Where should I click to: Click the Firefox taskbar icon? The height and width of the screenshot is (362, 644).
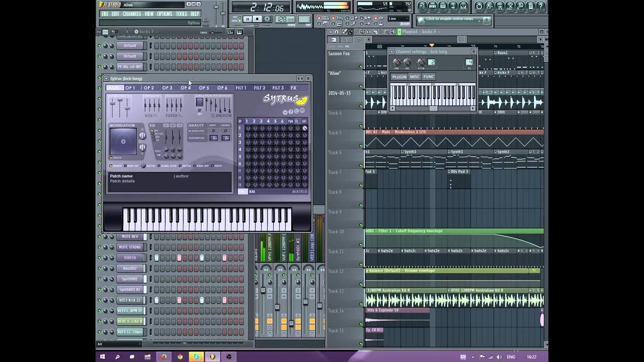click(x=164, y=357)
